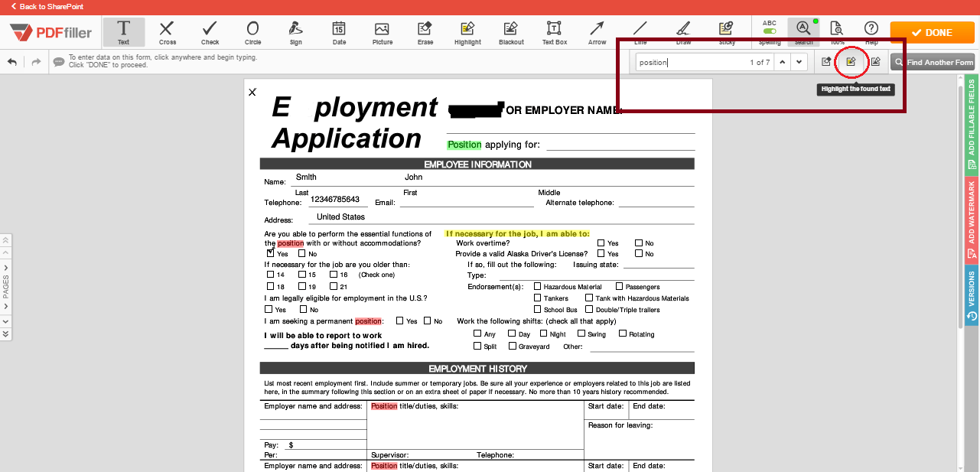980x472 pixels.
Task: Click the orange DONE button
Action: point(932,32)
